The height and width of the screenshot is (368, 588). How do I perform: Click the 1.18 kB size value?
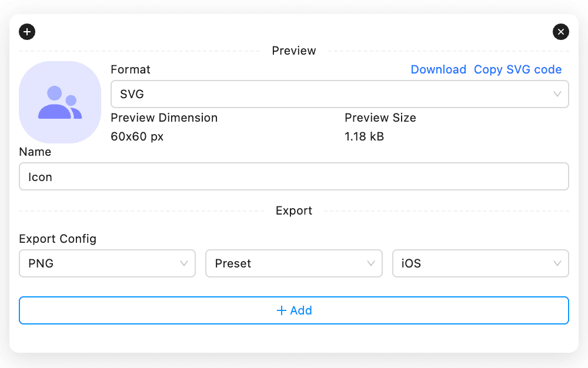[364, 136]
